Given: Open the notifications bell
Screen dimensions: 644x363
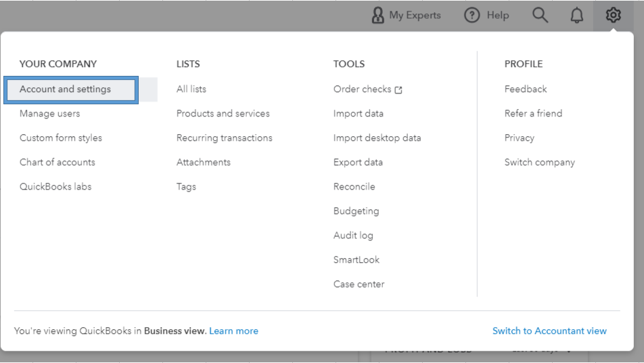Looking at the screenshot, I should [x=577, y=15].
